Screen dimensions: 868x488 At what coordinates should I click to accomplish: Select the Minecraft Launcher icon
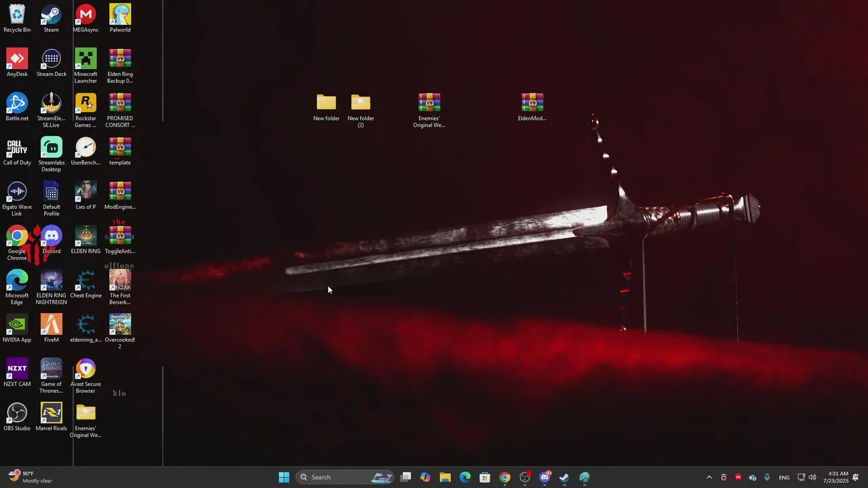pos(85,66)
